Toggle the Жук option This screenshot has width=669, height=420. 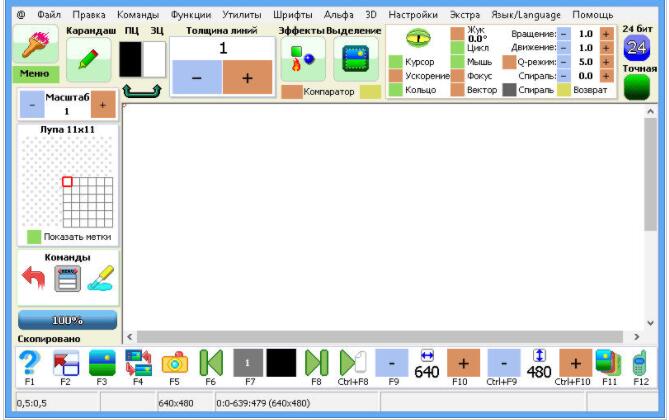pos(457,34)
